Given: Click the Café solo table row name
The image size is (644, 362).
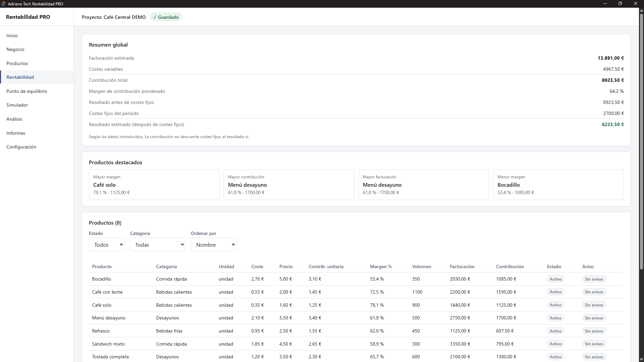Looking at the screenshot, I should pyautogui.click(x=102, y=305).
